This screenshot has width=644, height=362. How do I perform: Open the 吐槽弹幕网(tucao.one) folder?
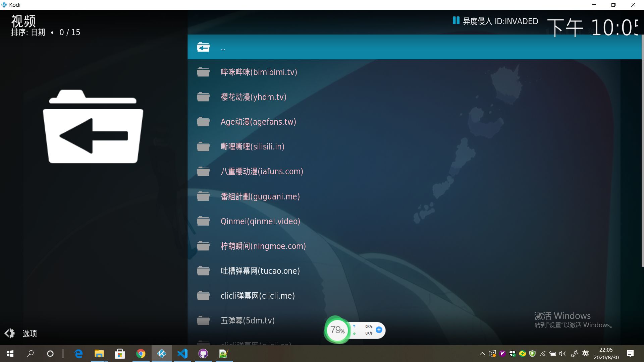click(414, 271)
